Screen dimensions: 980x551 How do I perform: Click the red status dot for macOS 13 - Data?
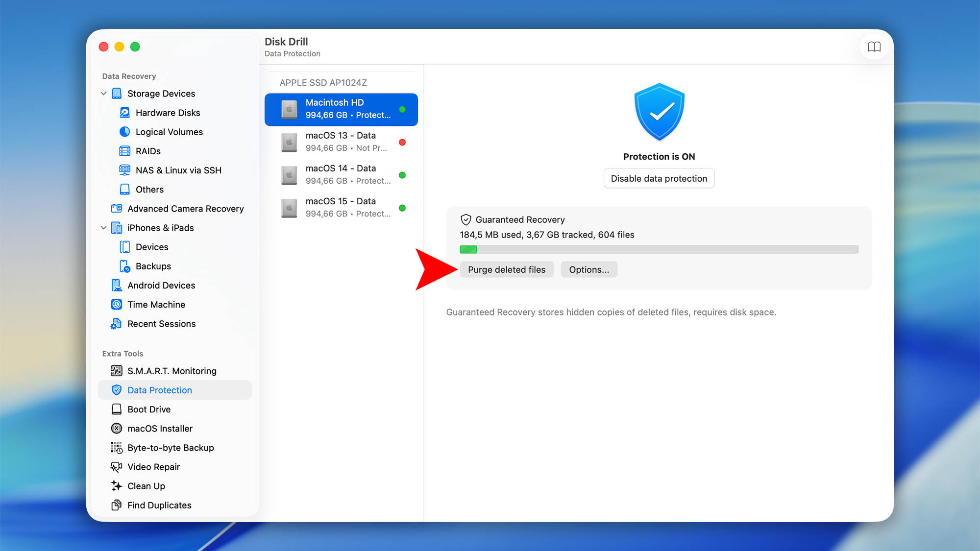point(402,143)
